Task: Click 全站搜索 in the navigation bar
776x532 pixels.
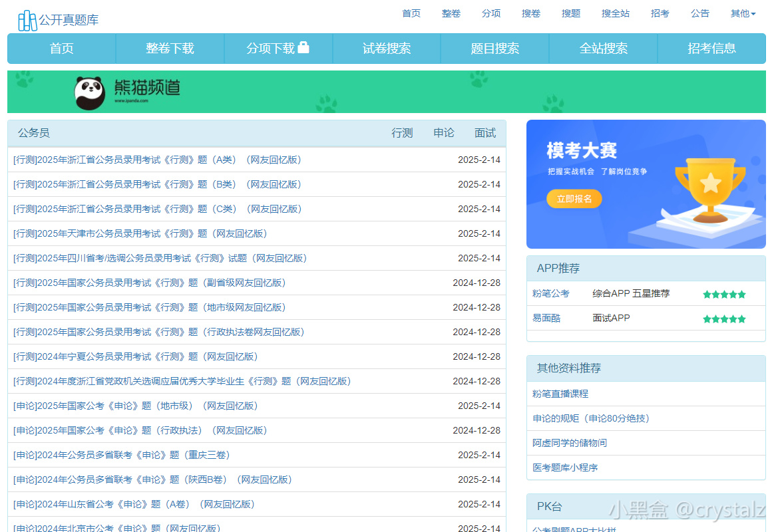Action: click(603, 48)
